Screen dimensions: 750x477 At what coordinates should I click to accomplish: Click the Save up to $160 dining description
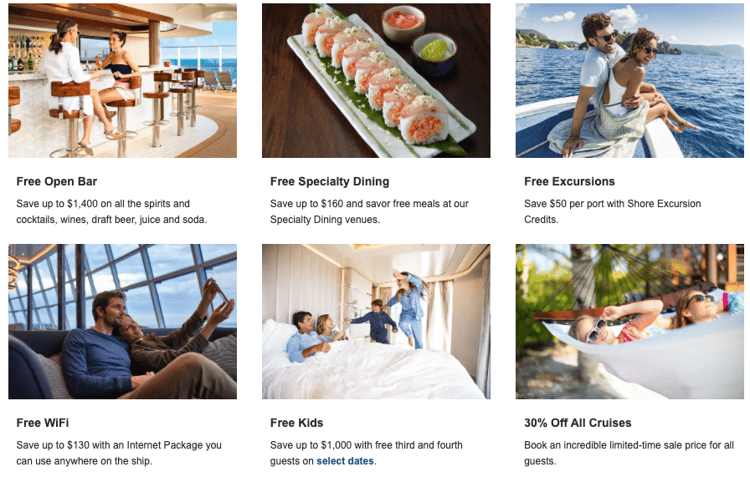tap(369, 211)
